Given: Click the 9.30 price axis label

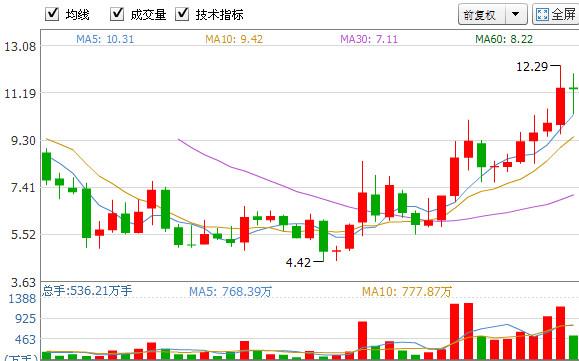Looking at the screenshot, I should [x=24, y=141].
